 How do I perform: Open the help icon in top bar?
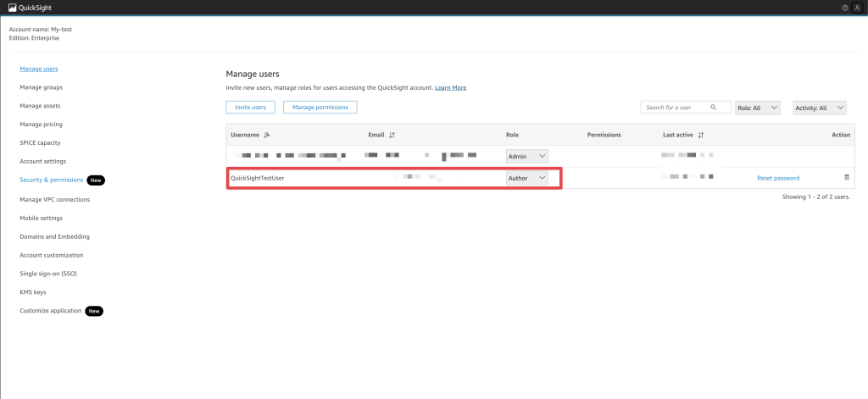point(845,8)
